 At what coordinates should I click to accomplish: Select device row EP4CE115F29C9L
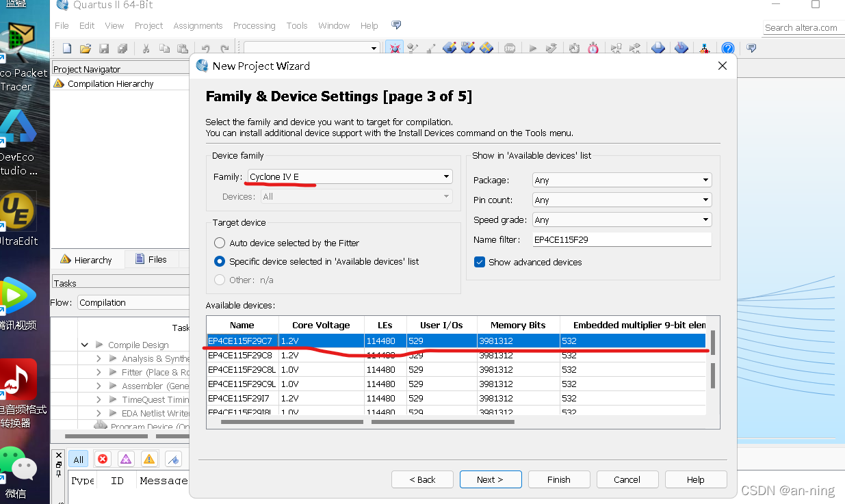click(x=456, y=384)
